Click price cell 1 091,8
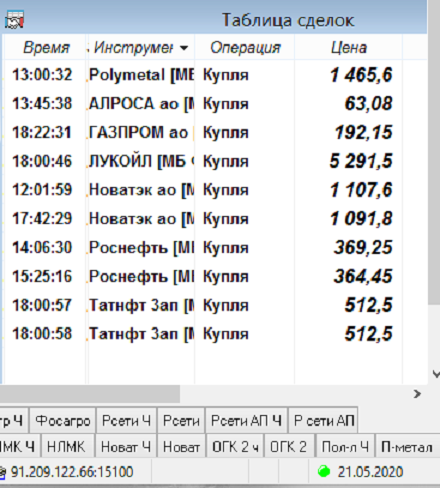The width and height of the screenshot is (440, 488). 361,219
